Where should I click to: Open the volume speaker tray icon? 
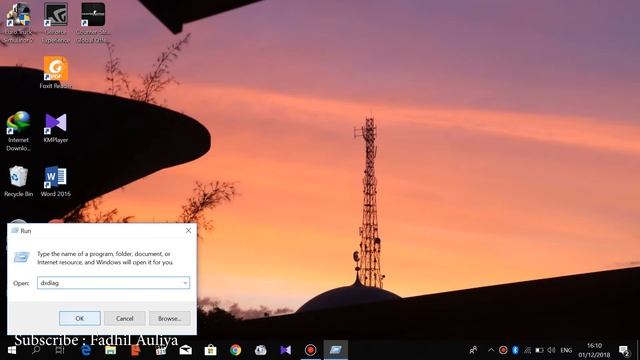(x=551, y=350)
